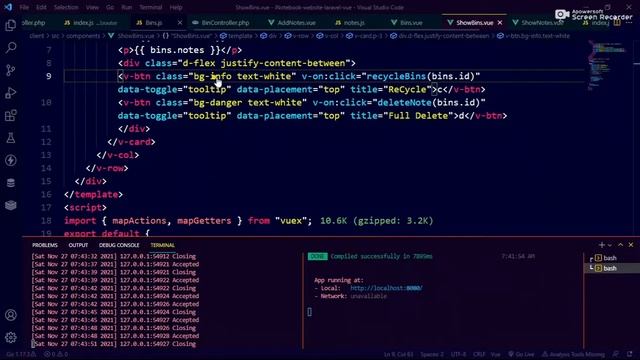Viewport: 640px width, 360px height.
Task: Change the CRLF end-of-line setting
Action: 479,354
